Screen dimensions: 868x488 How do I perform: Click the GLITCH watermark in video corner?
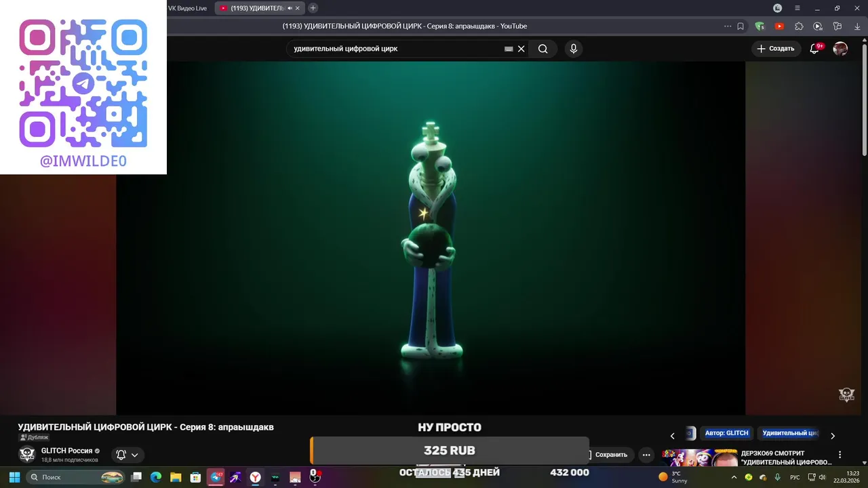tap(847, 394)
